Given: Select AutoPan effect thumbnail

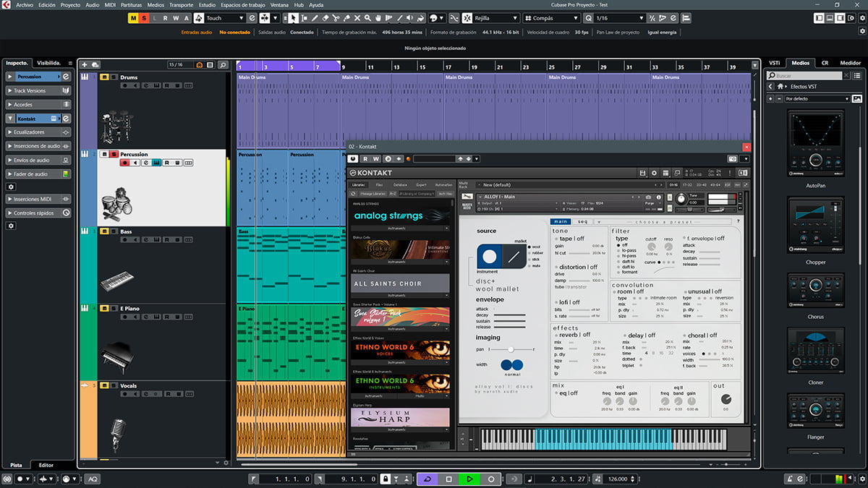Looking at the screenshot, I should point(815,144).
